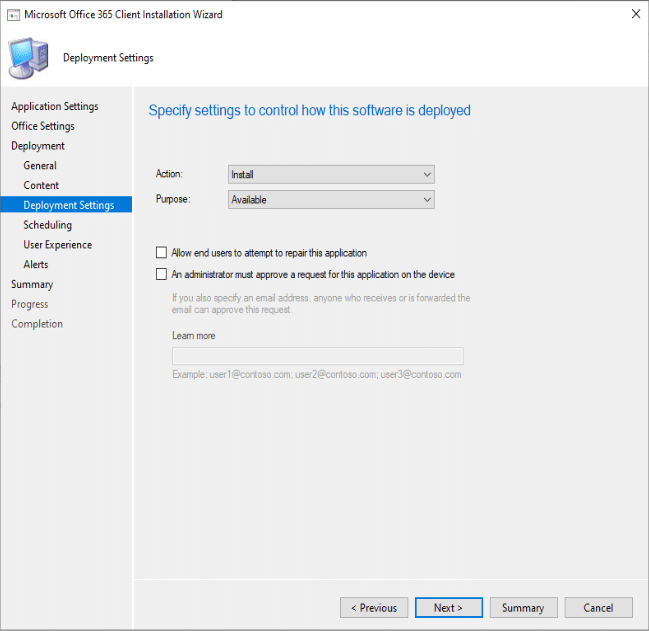The image size is (649, 631).
Task: Enable allow end users to repair application
Action: tap(162, 253)
